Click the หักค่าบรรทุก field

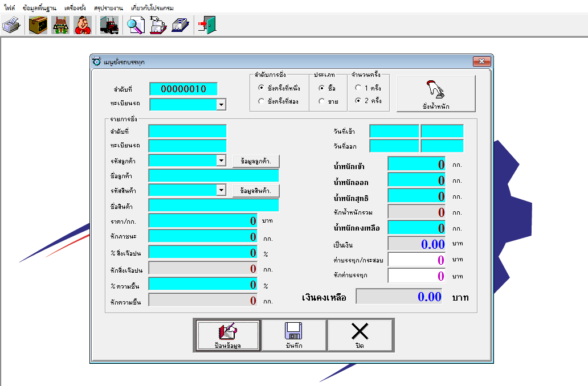point(416,276)
